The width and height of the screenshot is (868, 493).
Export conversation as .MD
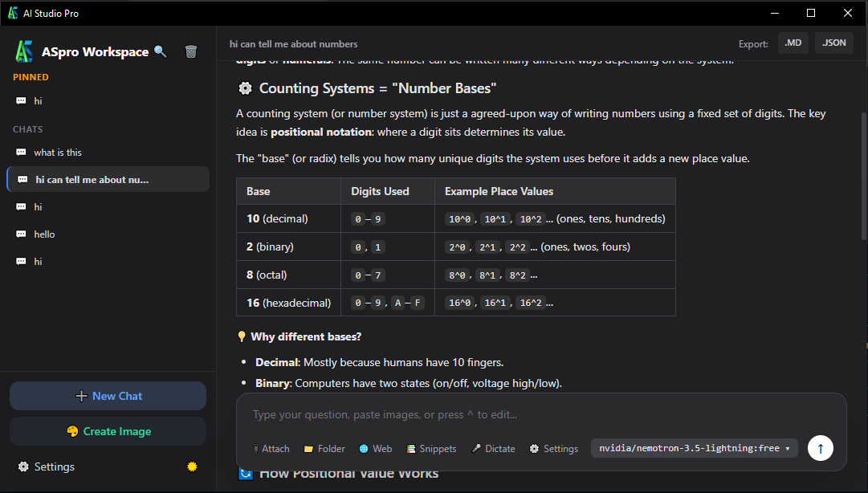[793, 43]
